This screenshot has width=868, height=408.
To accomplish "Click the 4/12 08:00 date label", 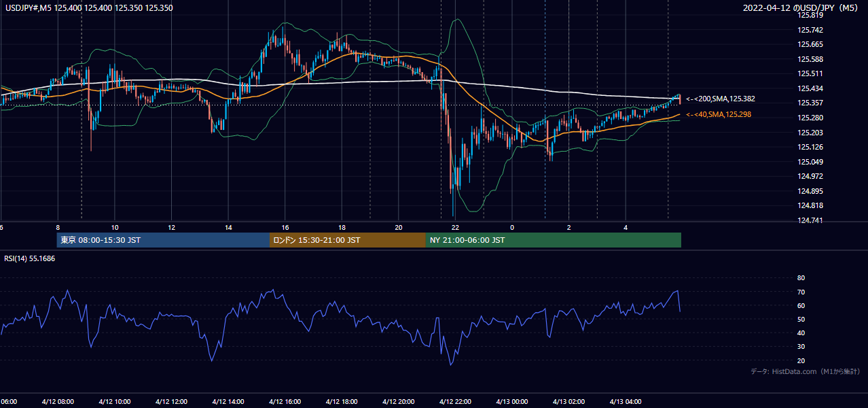I will pyautogui.click(x=58, y=402).
